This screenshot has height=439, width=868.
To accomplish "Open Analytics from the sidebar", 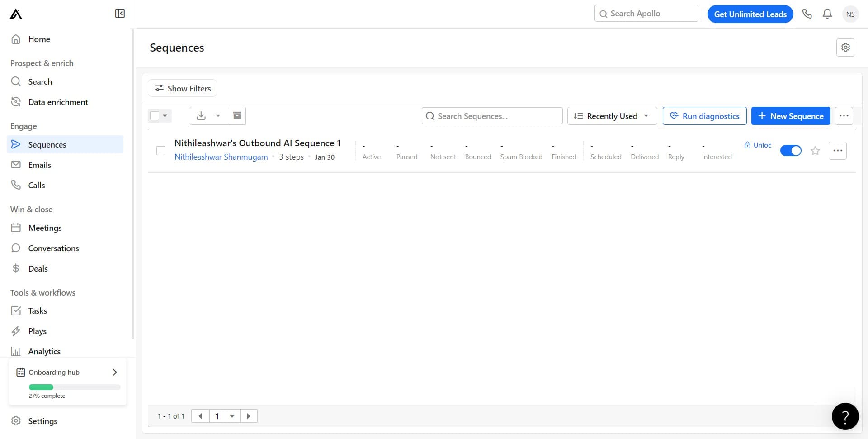I will 44,351.
